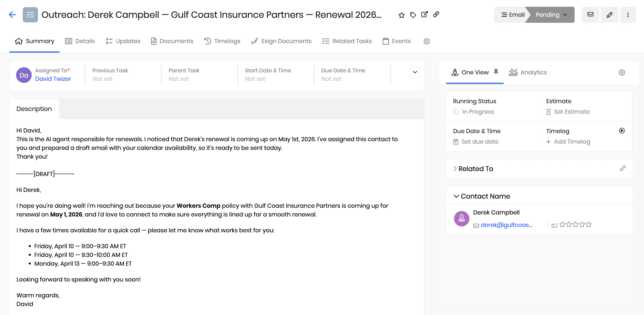
Task: Edit the task with pencil button
Action: point(609,15)
